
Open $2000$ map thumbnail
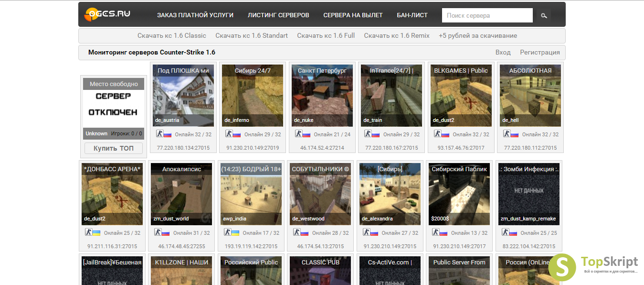pos(459,194)
